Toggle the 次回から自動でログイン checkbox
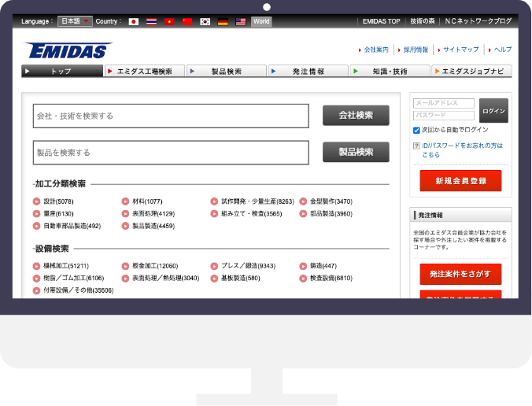The height and width of the screenshot is (406, 532). [x=416, y=130]
